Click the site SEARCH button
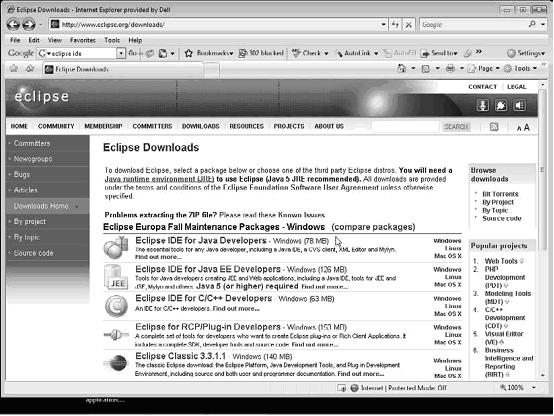The image size is (554, 416). tap(456, 127)
